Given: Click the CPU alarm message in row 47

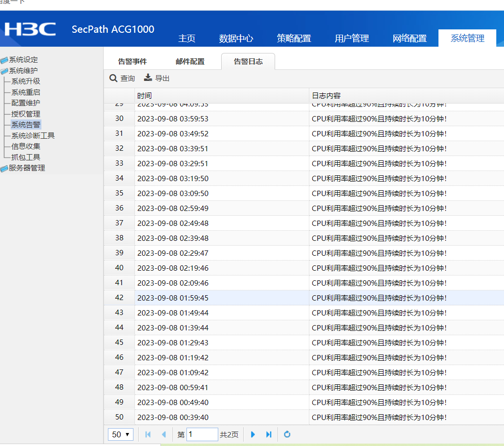Looking at the screenshot, I should [379, 373].
